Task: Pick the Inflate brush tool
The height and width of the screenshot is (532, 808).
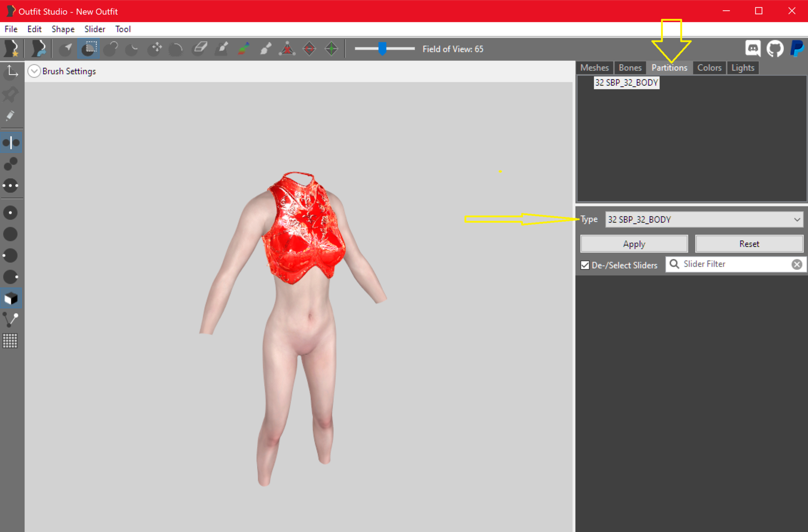Action: (x=111, y=49)
